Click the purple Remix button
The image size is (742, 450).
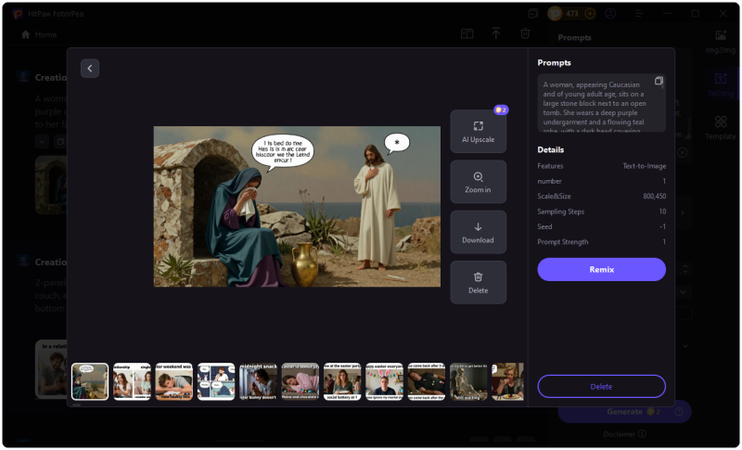pos(601,269)
